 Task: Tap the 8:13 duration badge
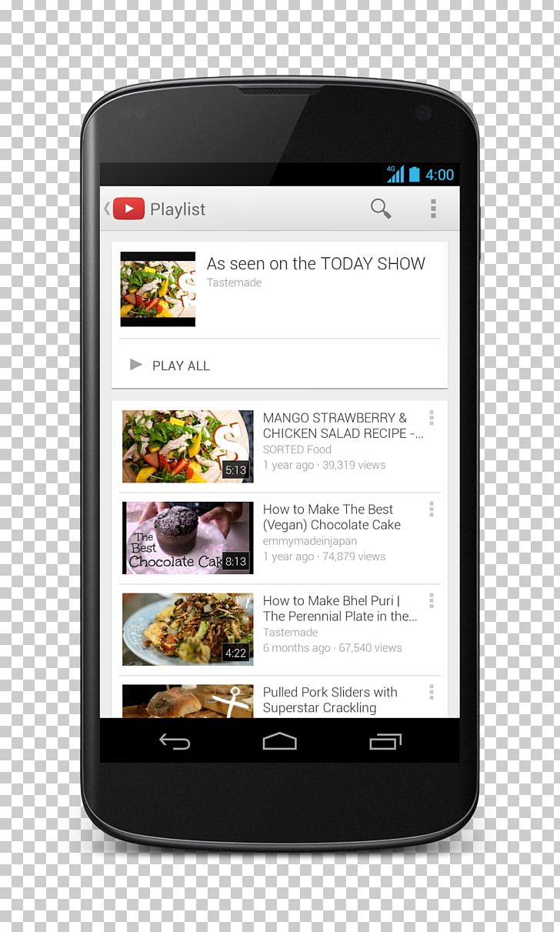point(235,561)
